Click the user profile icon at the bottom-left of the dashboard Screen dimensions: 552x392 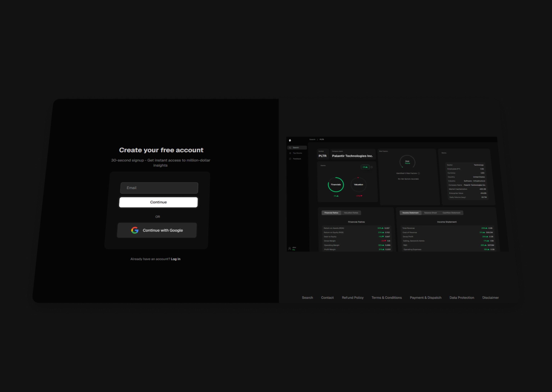290,248
